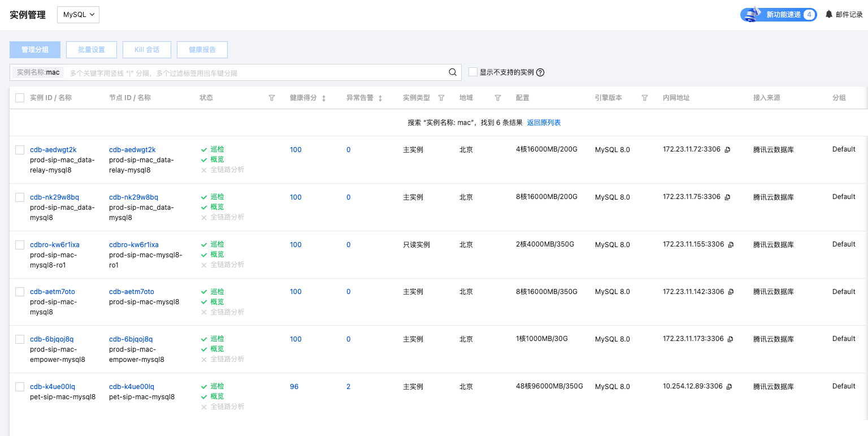This screenshot has width=868, height=436.
Task: Click the name pet-sip-mac-mysql8 under instance ID
Action: point(63,397)
